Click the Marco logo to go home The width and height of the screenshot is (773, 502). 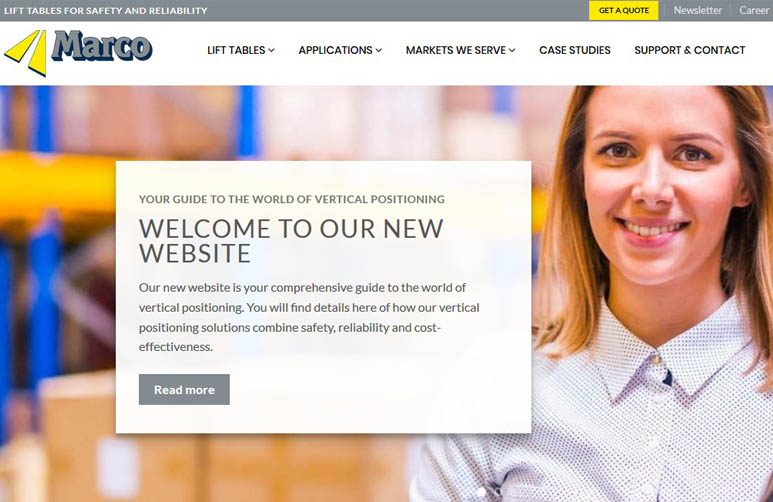[78, 52]
